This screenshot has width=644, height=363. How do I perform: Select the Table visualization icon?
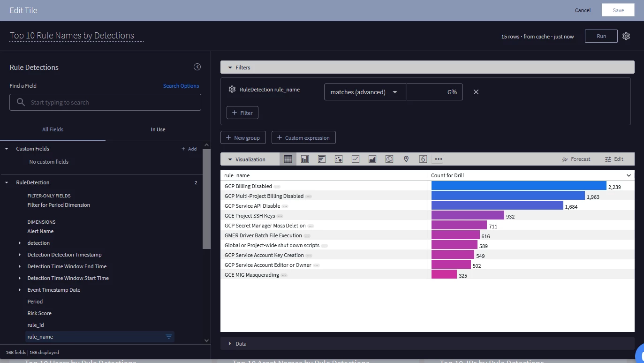pyautogui.click(x=288, y=159)
